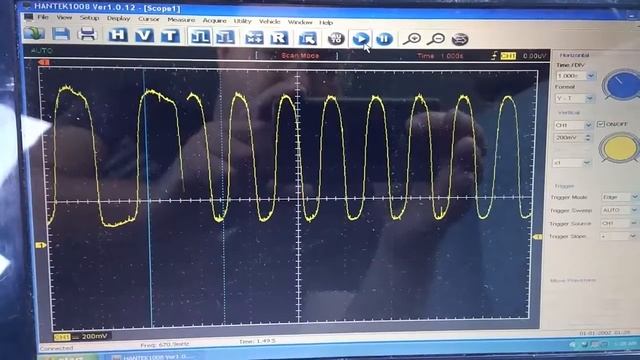Click the round dark icon after the magnifiers
The image size is (640, 360).
tap(460, 39)
